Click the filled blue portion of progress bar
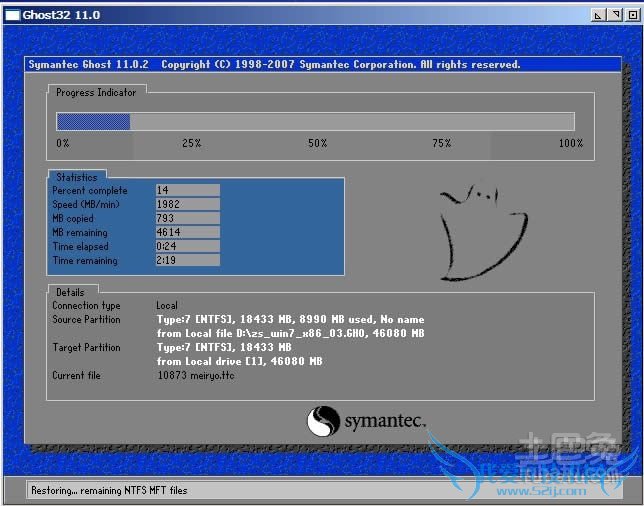This screenshot has width=644, height=506. [x=93, y=122]
